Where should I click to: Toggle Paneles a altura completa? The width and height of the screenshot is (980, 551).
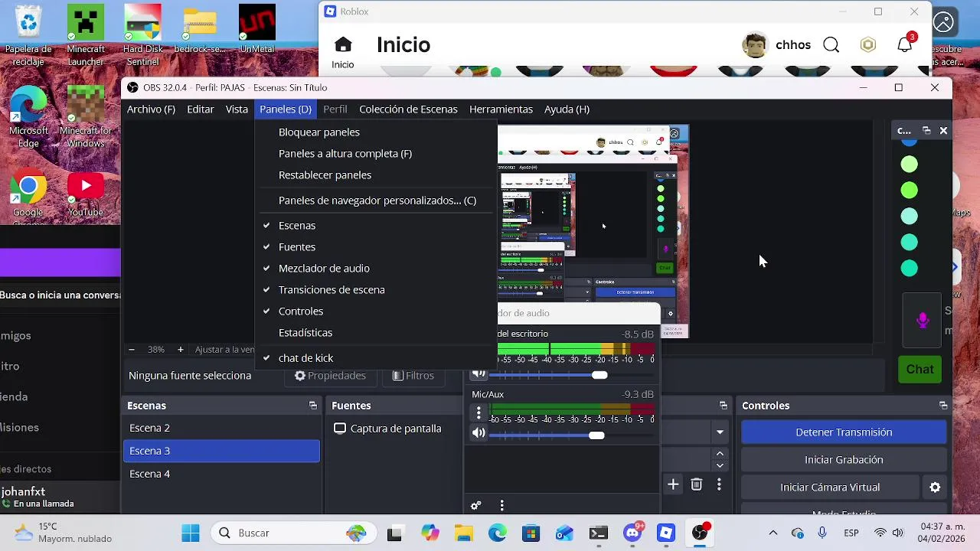tap(376, 154)
